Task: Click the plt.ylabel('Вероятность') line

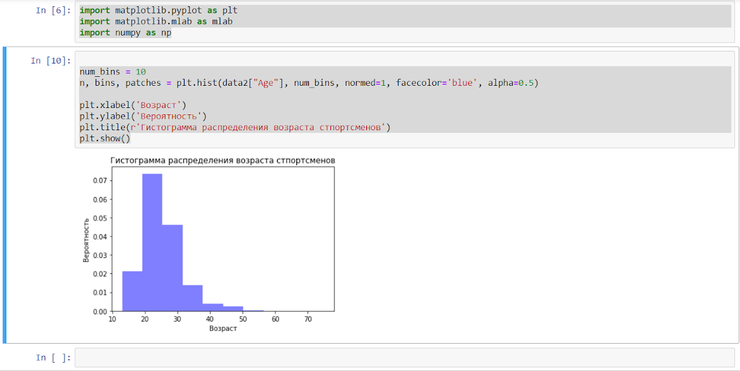Action: (143, 116)
